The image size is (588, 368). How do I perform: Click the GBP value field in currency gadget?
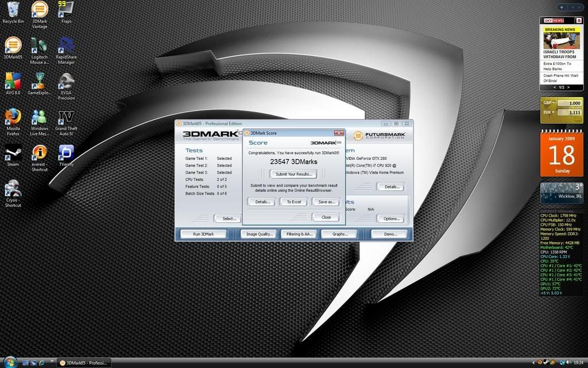(x=569, y=103)
